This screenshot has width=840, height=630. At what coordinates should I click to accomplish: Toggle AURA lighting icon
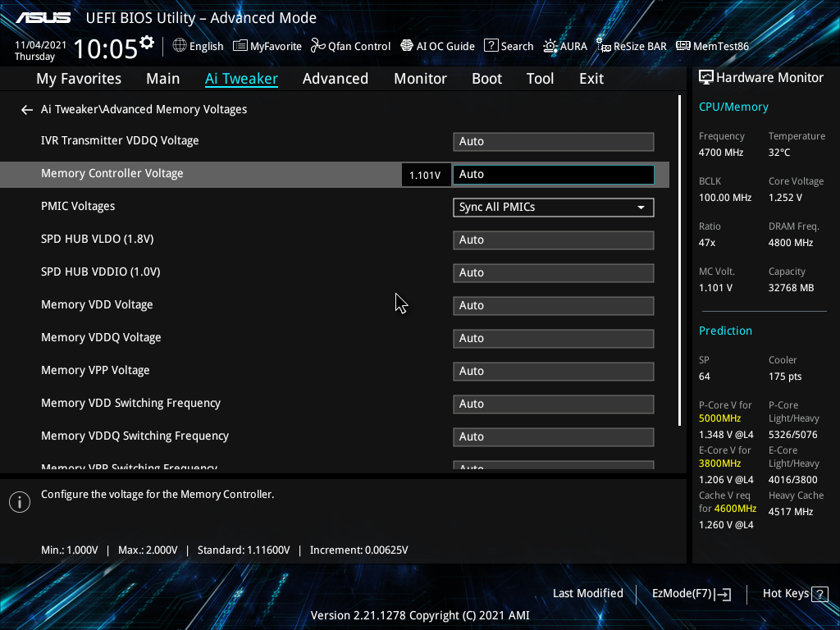pyautogui.click(x=550, y=46)
